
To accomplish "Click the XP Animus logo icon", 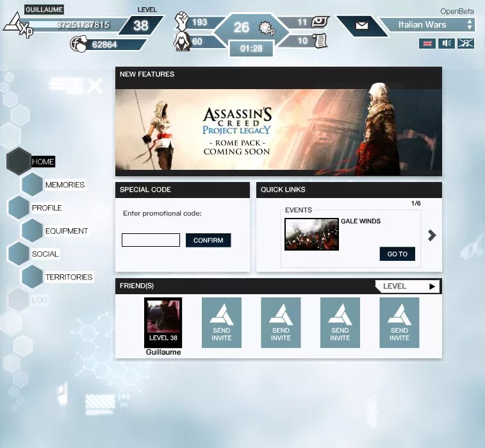I will coord(18,26).
